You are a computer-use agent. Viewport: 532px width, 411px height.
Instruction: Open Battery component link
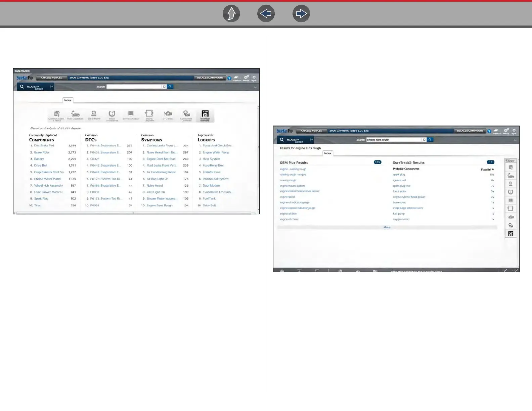39,159
